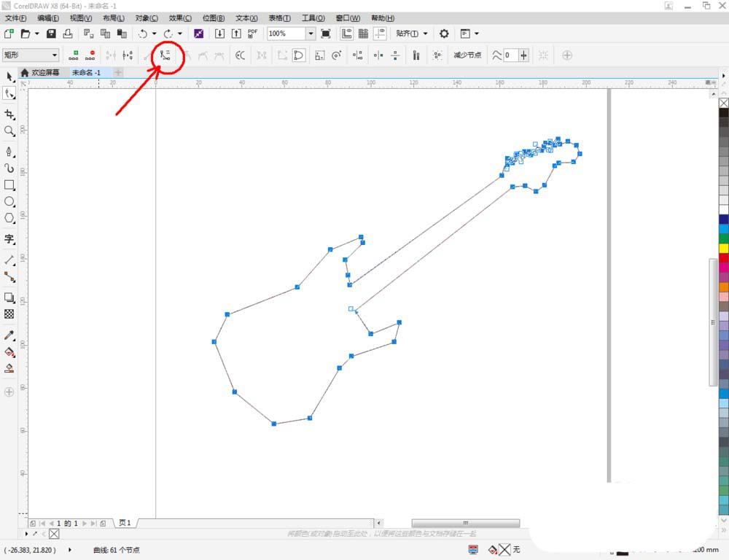729x560 pixels.
Task: Click the no-color X swatch atop palette
Action: (x=724, y=103)
